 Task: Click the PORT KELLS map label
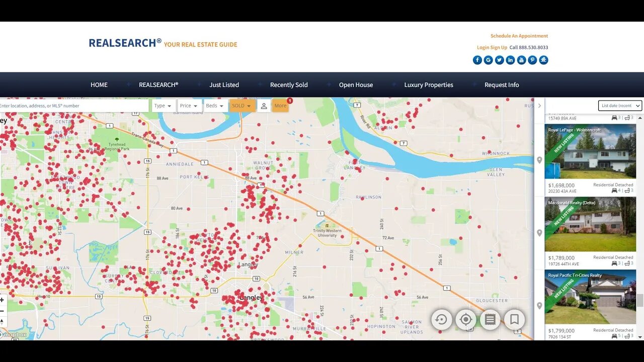(193, 177)
